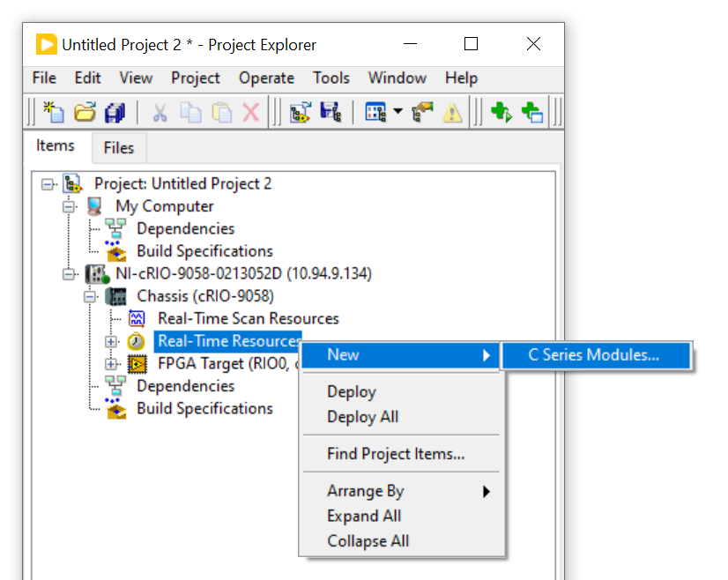Click the yellow warning triangle icon
The image size is (728, 580).
(x=452, y=113)
